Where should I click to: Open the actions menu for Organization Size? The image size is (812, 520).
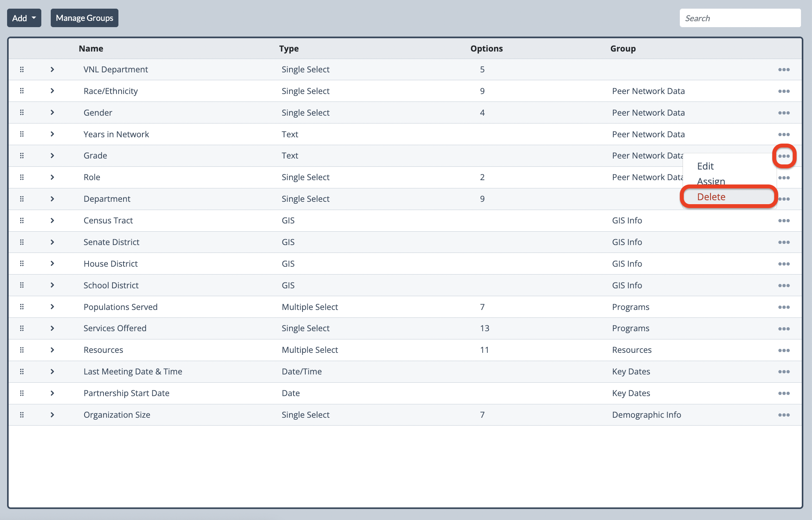coord(784,415)
